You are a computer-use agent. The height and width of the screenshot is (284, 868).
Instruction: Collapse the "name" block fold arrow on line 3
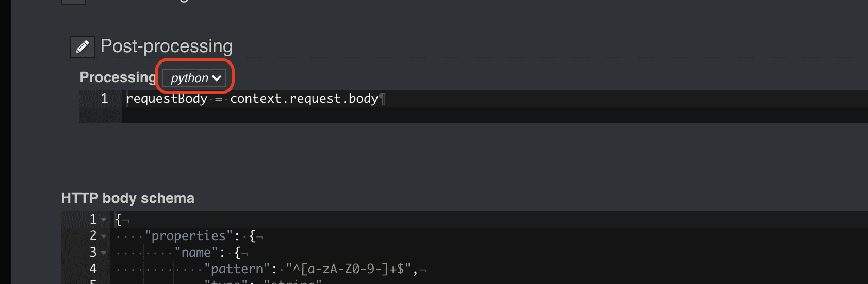104,253
